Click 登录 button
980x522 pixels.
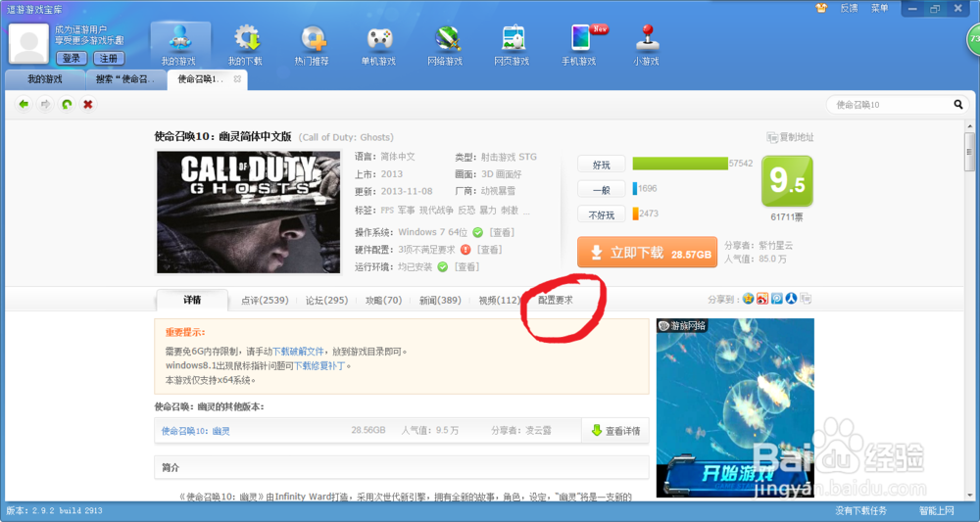[72, 58]
